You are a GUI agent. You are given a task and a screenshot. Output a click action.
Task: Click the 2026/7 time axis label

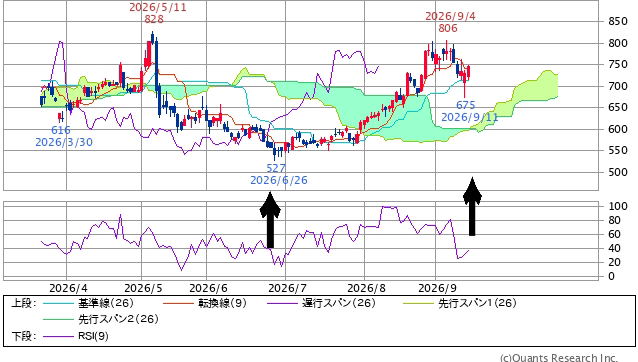(287, 288)
